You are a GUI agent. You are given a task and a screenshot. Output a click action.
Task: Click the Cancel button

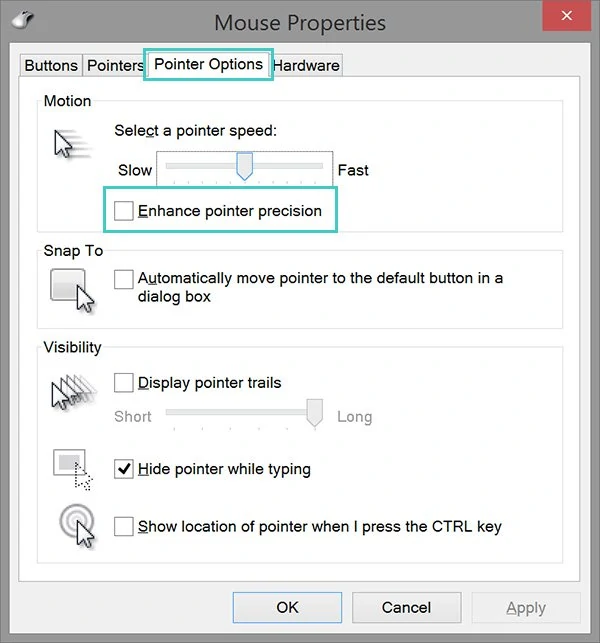point(406,607)
